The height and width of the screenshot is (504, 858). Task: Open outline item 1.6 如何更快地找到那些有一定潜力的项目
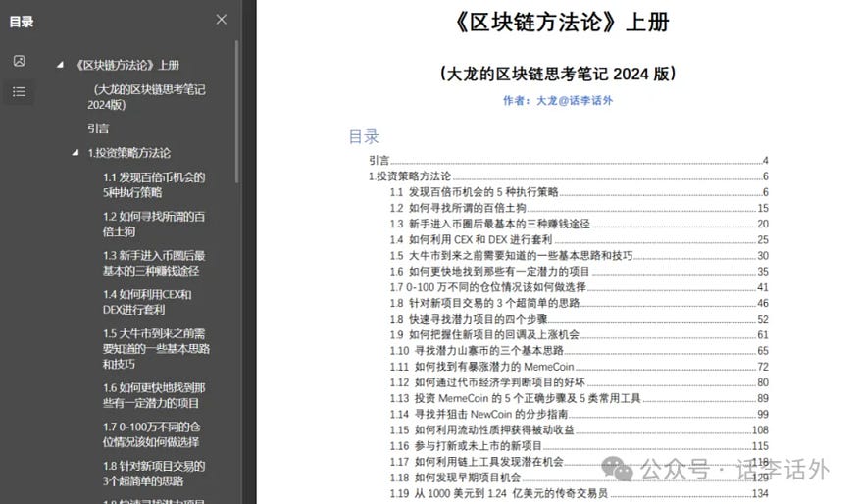(x=154, y=395)
